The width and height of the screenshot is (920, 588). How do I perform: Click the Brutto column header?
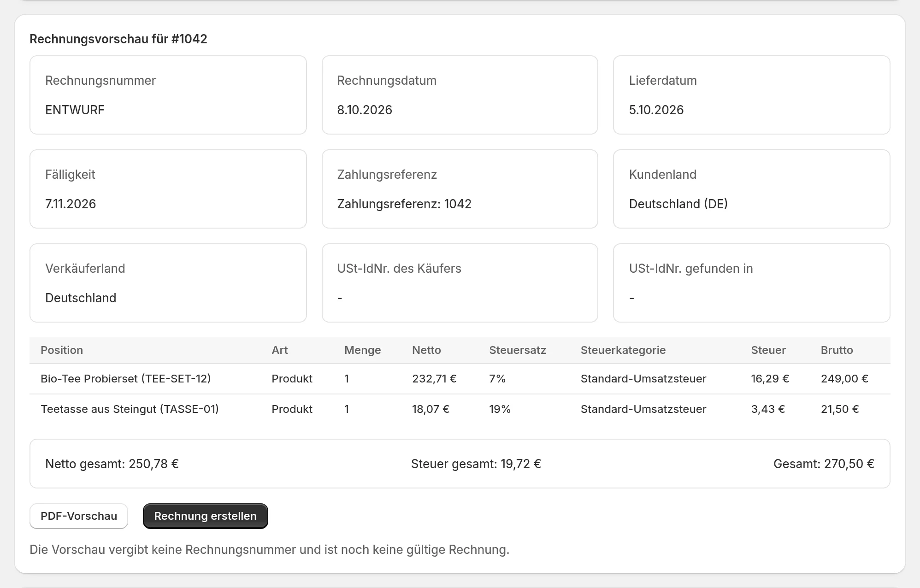tap(837, 350)
